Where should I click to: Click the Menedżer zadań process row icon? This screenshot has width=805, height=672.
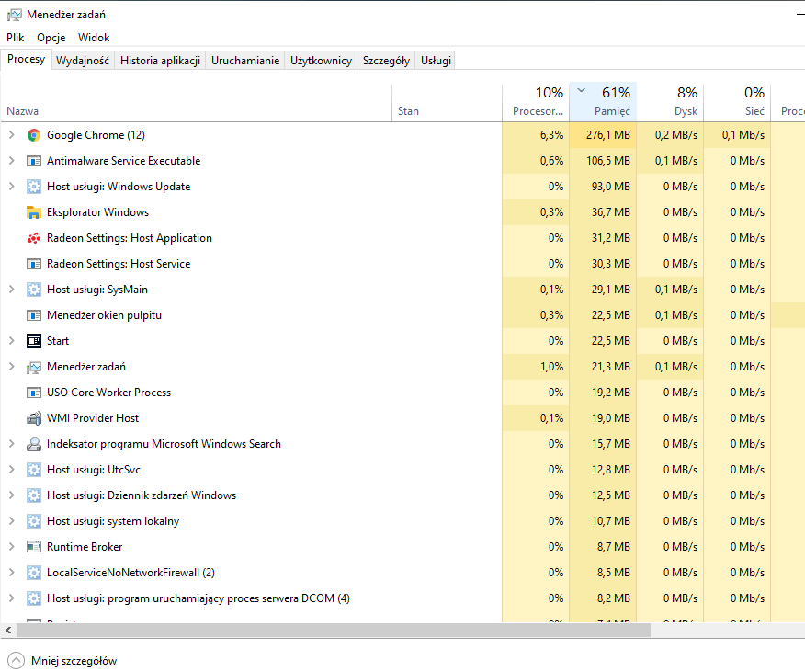[34, 367]
